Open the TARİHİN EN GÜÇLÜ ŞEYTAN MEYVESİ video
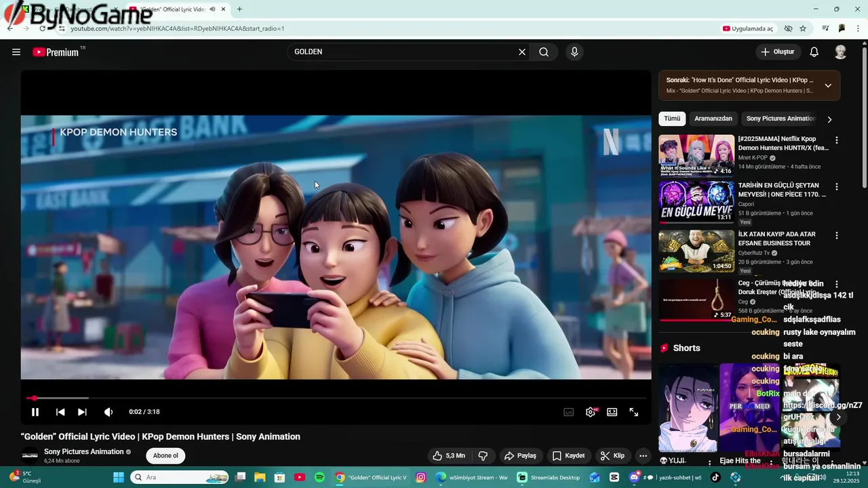 (696, 202)
